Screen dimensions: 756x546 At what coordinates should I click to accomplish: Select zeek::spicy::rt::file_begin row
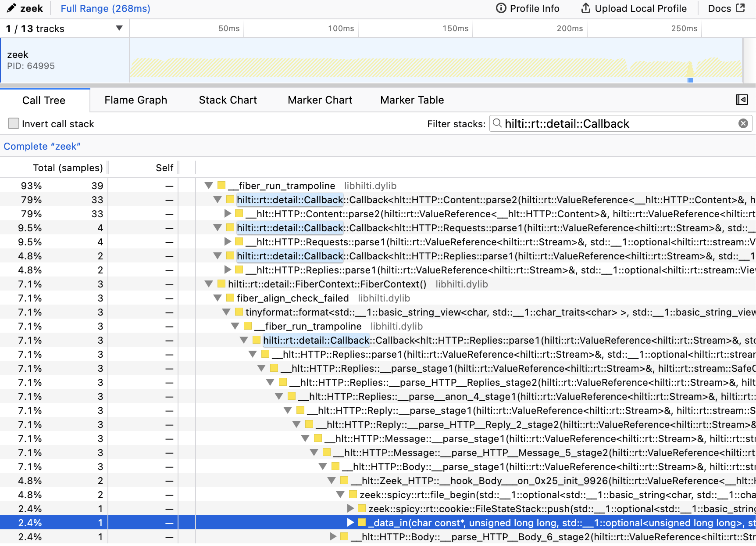pos(378,495)
